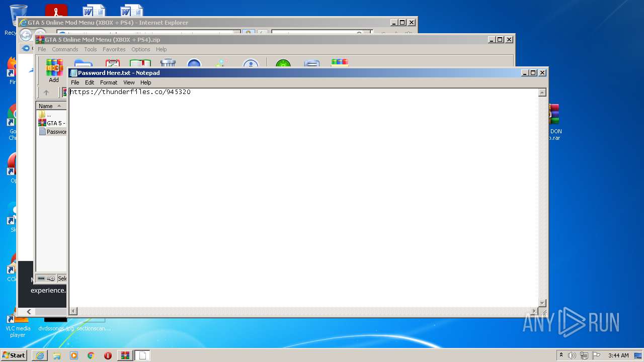
Task: Select the '..' parent folder row in WinRAR
Action: click(x=52, y=115)
